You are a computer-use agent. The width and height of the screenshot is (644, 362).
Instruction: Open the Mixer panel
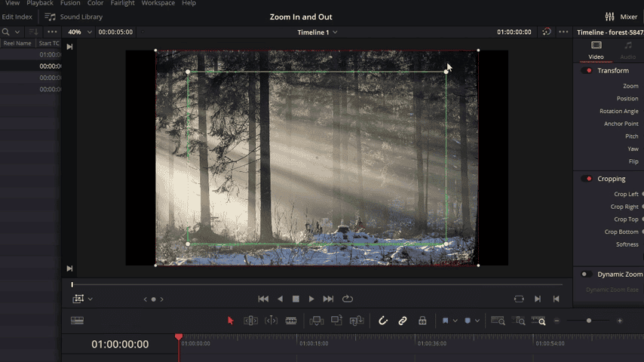pos(621,17)
